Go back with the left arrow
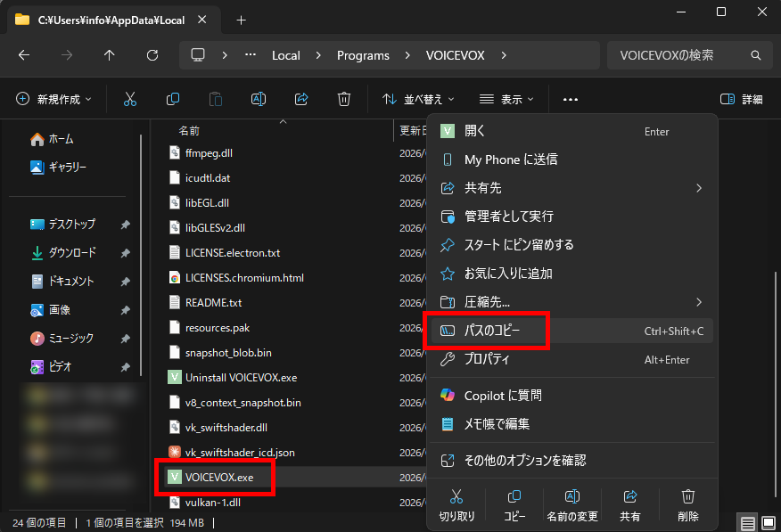 click(24, 55)
